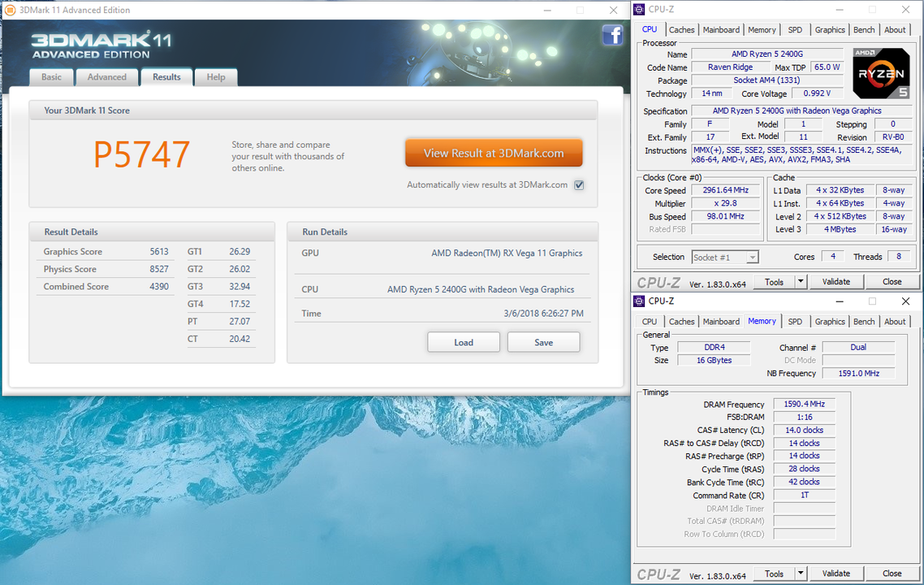Viewport: 924px width, 585px height.
Task: Toggle automatically view results at 3DMark.com checkbox
Action: click(579, 185)
